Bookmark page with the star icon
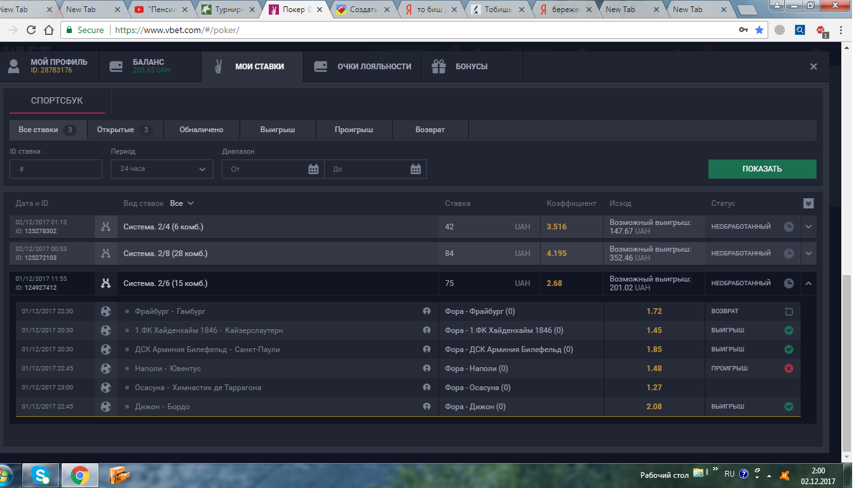The width and height of the screenshot is (868, 488). [x=759, y=30]
